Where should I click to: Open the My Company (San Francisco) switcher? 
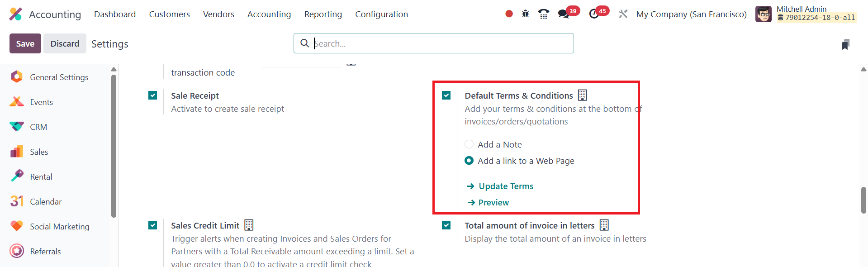tap(691, 14)
